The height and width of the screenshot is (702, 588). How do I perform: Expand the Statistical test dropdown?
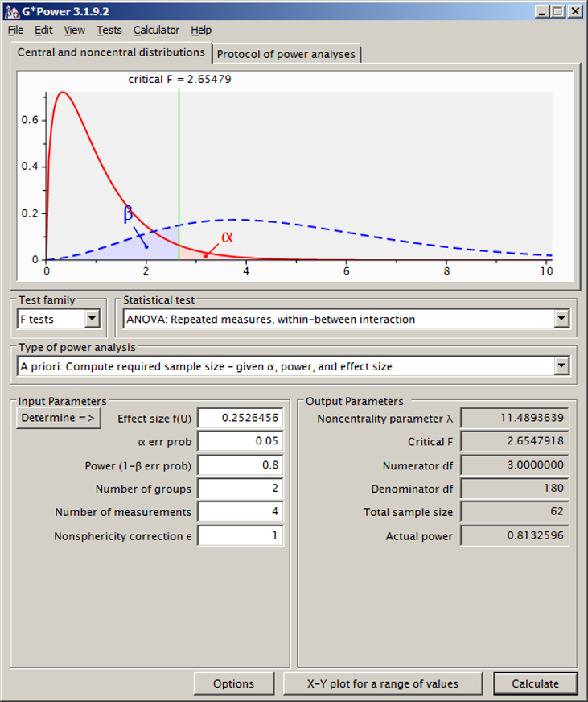(x=561, y=319)
